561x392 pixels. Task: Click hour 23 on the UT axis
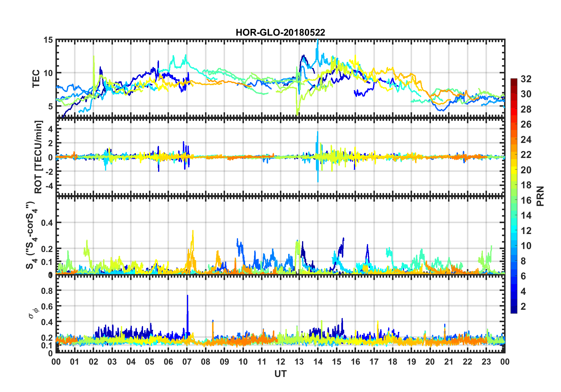tap(486, 362)
